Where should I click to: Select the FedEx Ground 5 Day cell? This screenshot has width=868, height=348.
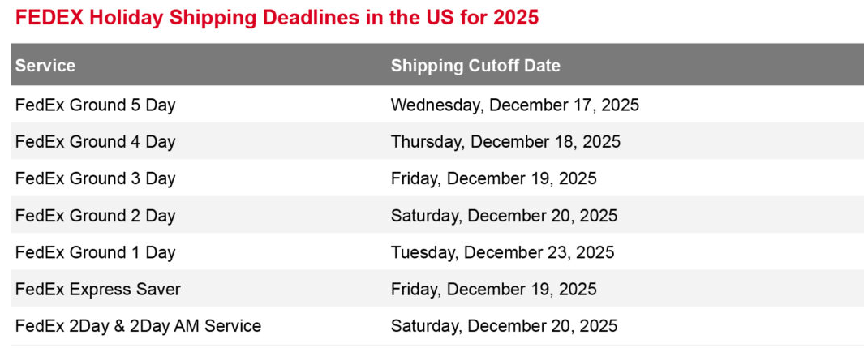coord(95,105)
